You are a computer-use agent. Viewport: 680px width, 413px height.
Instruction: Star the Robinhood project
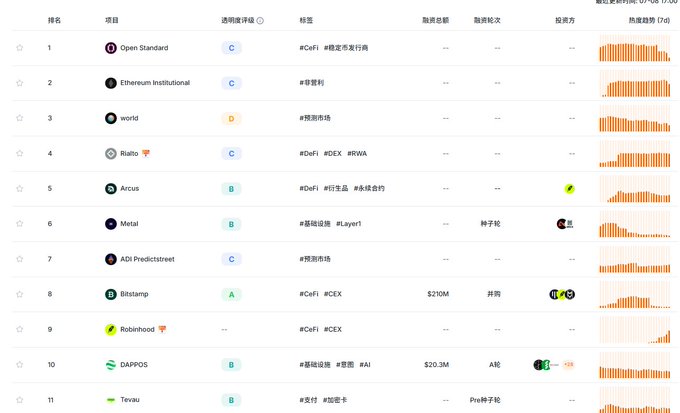click(20, 329)
